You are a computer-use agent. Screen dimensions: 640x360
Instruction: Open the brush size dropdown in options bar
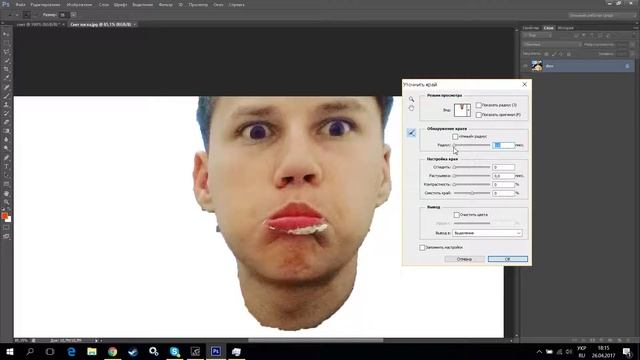click(x=73, y=15)
